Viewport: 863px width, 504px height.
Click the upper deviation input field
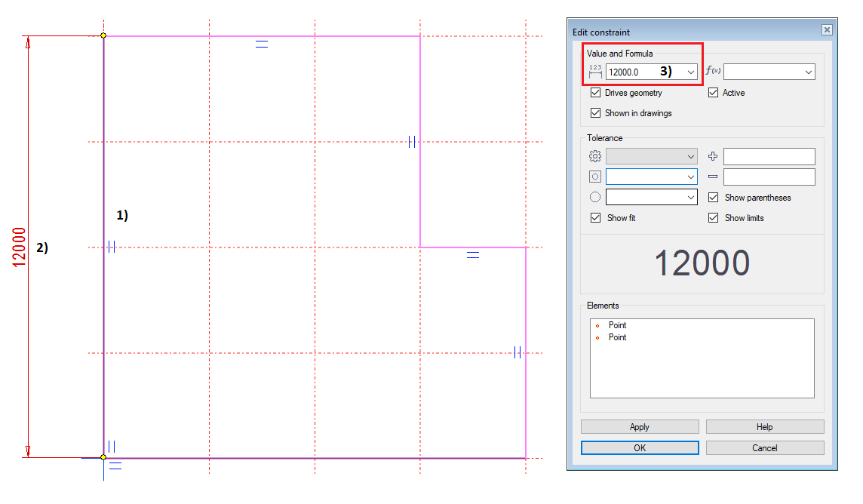click(769, 156)
